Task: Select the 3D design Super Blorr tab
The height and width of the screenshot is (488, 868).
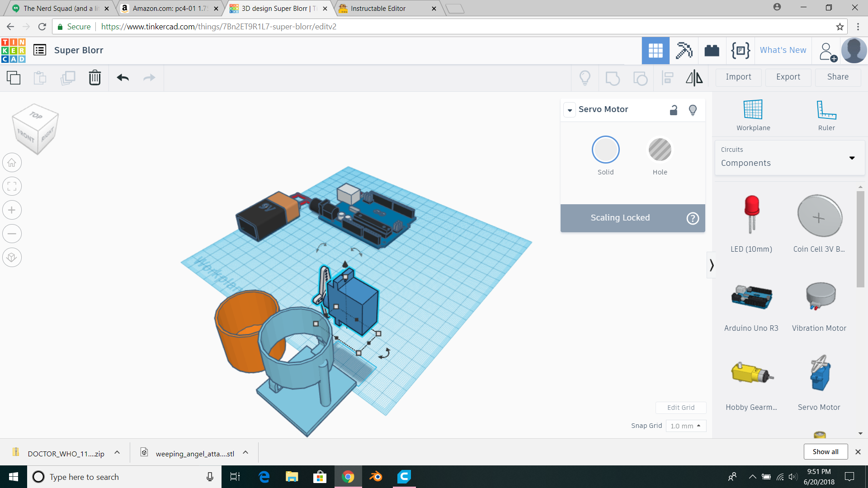Action: pyautogui.click(x=278, y=8)
